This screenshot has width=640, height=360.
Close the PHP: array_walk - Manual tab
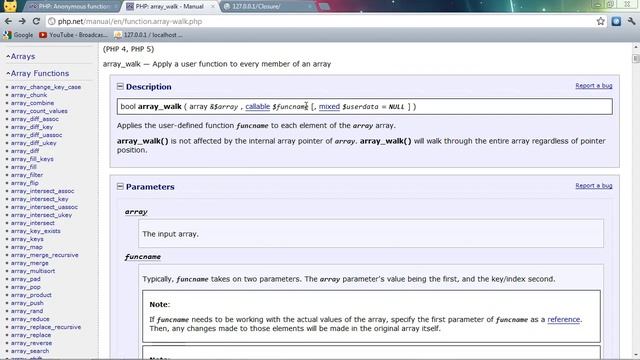pos(212,7)
